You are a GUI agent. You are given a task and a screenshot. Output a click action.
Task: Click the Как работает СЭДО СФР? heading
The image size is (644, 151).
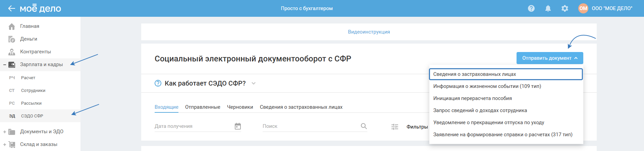tap(205, 83)
